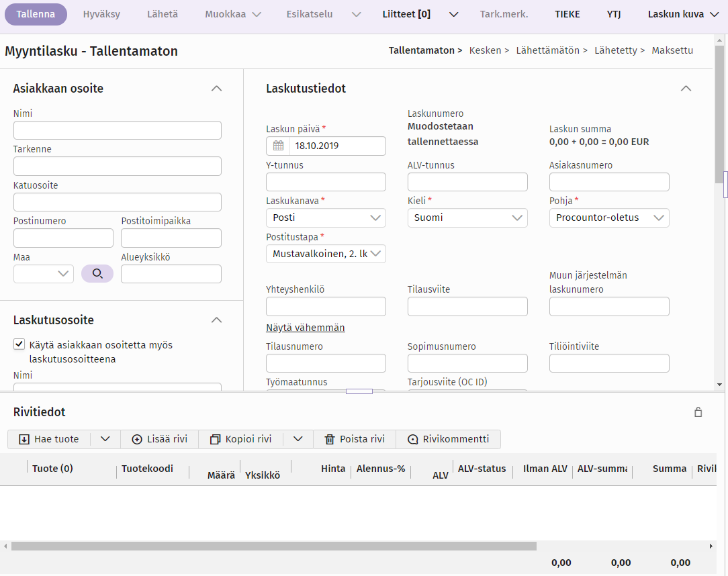Click the Näytä vähemmän link
This screenshot has width=728, height=576.
pyautogui.click(x=306, y=328)
